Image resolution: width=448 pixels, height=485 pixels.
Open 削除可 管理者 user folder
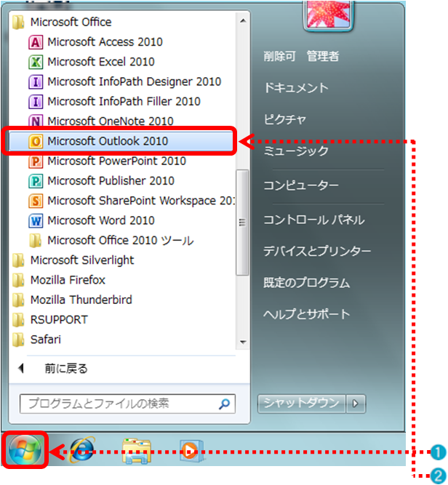tap(301, 56)
